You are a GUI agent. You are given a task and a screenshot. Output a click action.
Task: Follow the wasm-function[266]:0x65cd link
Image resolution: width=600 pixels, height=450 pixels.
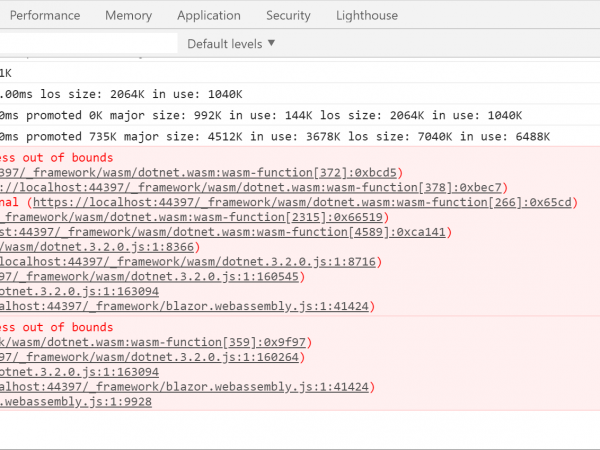[302, 202]
